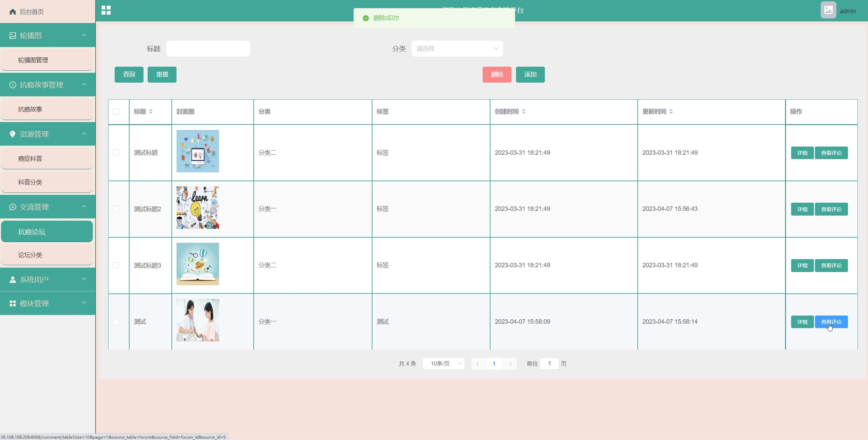Click the admin avatar image icon
The image size is (868, 440).
point(828,10)
